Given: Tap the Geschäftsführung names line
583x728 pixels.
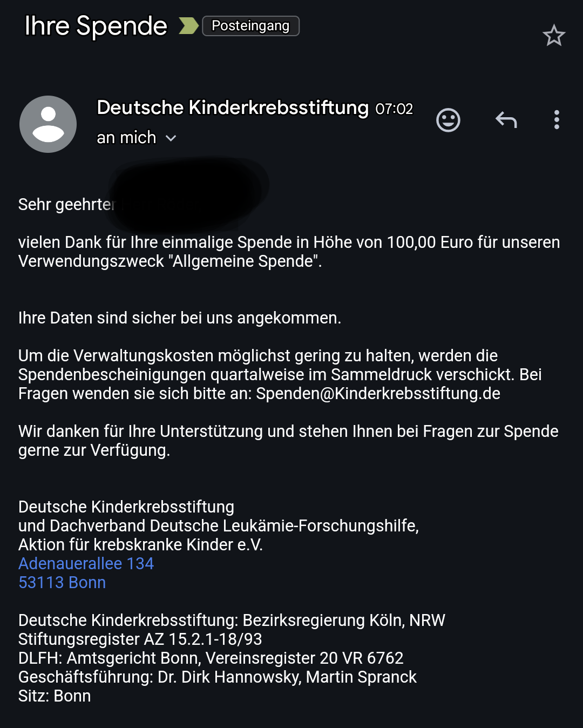Looking at the screenshot, I should 217,677.
